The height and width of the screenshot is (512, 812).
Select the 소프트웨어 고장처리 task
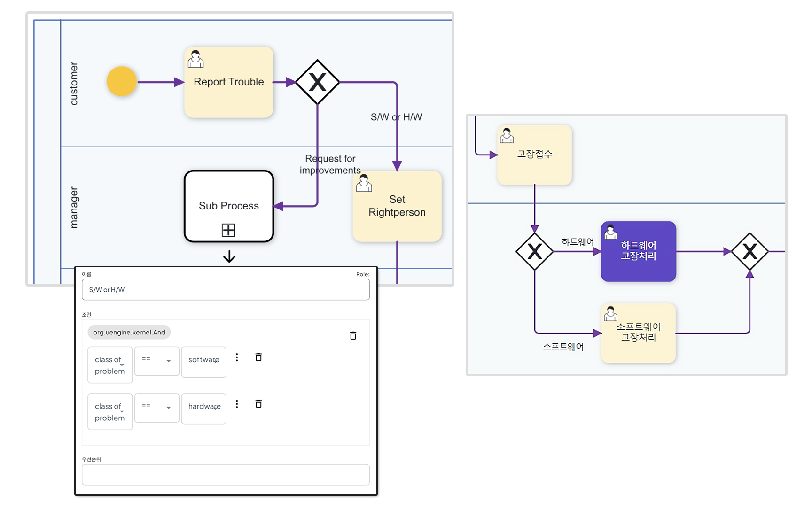[638, 333]
